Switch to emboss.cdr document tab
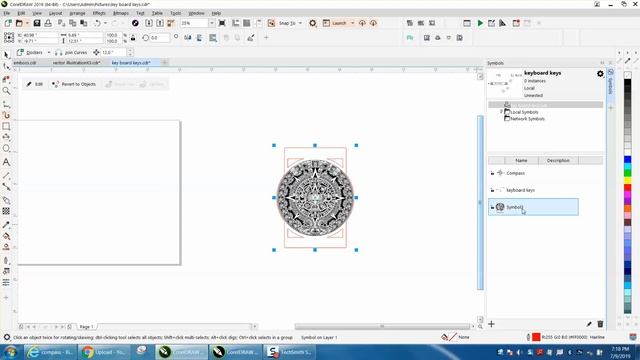This screenshot has width=640, height=360. pos(25,63)
